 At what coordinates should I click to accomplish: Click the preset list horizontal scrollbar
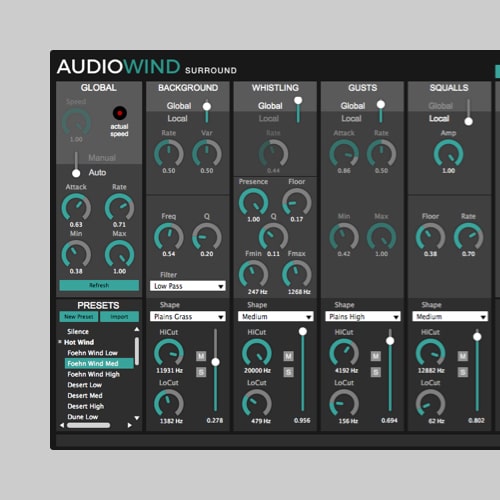88,425
